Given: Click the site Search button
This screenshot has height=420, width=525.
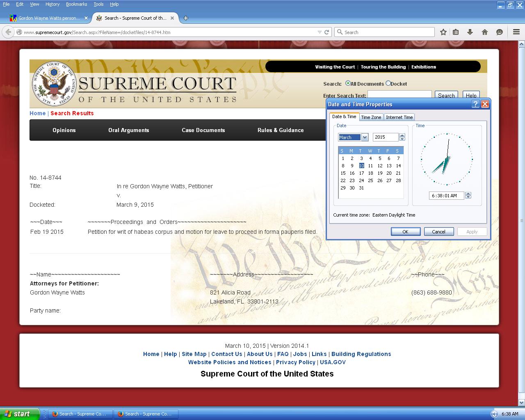Looking at the screenshot, I should coord(446,96).
